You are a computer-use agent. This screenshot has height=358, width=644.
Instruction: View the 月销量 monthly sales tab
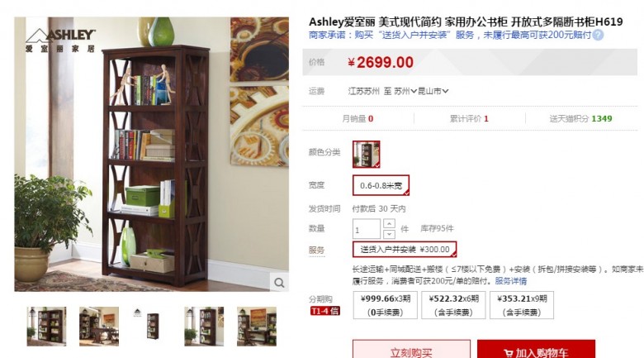[x=358, y=119]
